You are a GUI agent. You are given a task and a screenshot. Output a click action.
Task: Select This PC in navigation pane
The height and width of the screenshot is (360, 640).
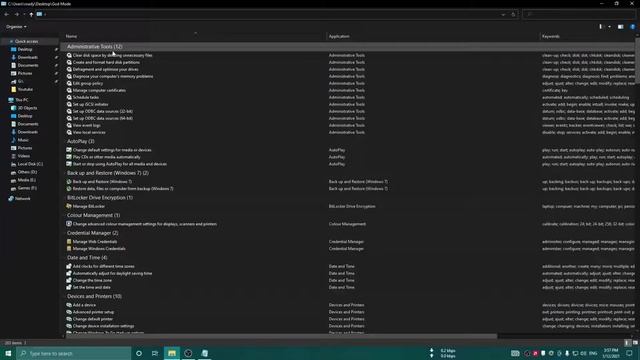(22, 100)
